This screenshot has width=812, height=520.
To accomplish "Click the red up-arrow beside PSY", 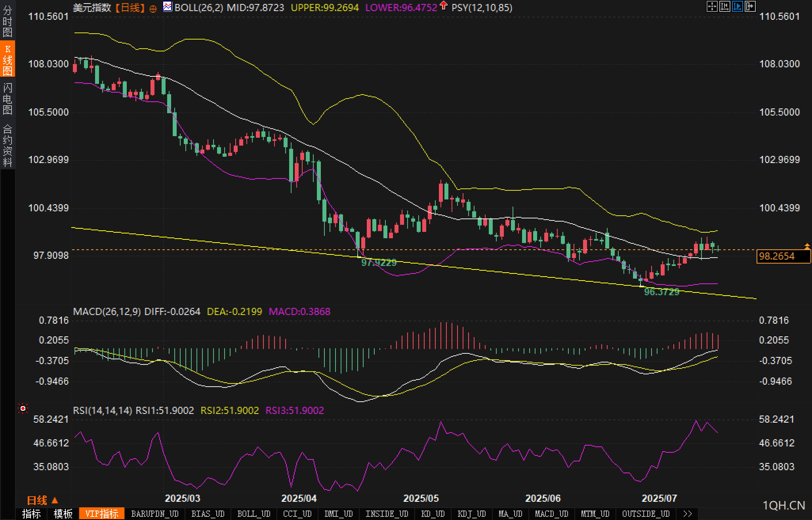I will 444,6.
